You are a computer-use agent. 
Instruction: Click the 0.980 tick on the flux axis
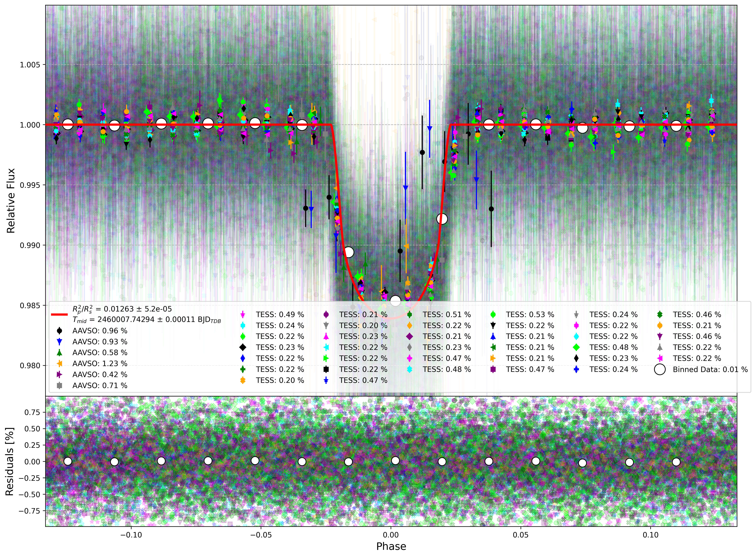pos(30,366)
